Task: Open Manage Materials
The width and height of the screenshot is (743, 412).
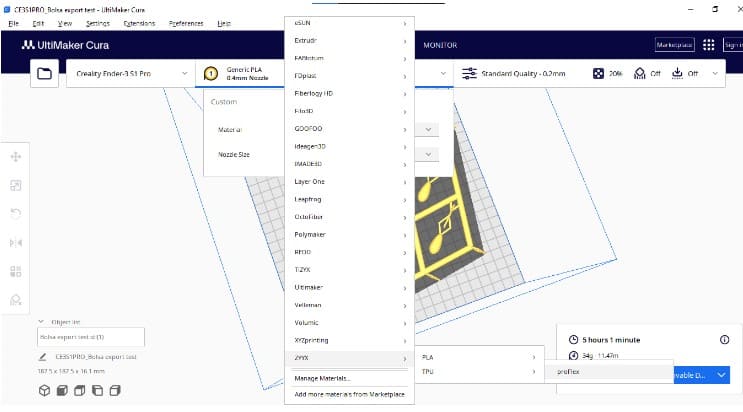Action: (x=349, y=378)
